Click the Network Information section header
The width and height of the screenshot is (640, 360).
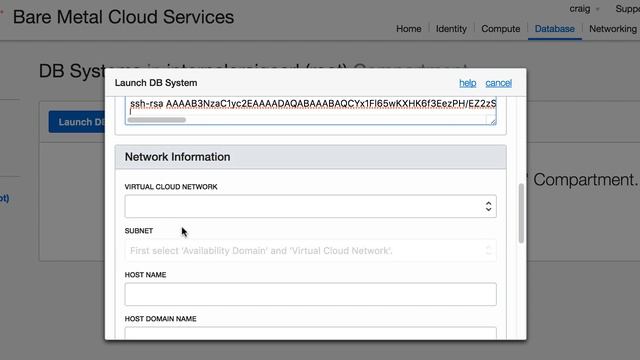[311, 157]
